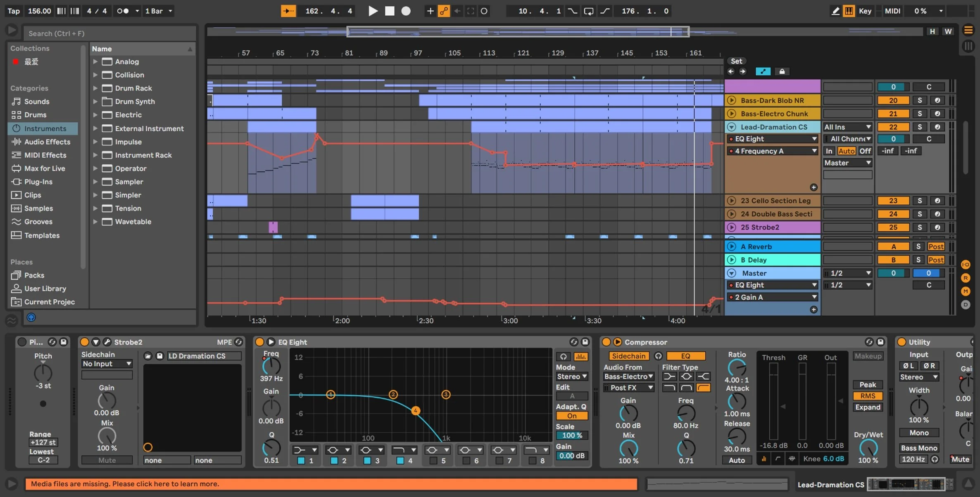The height and width of the screenshot is (497, 980).
Task: Toggle EQ Eight headphone audition mode
Action: click(x=563, y=357)
